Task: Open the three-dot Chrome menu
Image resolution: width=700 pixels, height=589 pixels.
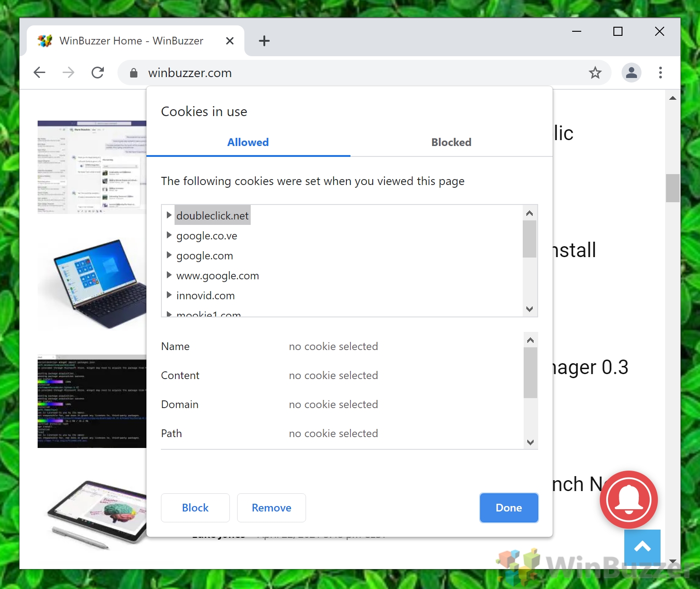Action: click(661, 73)
